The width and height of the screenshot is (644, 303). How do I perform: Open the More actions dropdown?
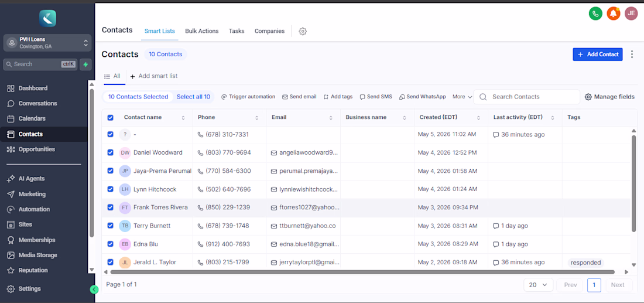pyautogui.click(x=462, y=97)
